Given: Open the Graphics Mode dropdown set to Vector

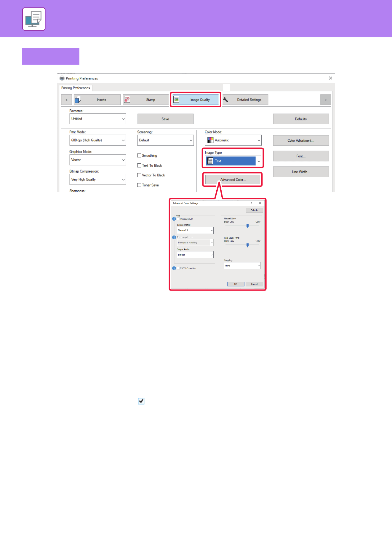Looking at the screenshot, I should (x=98, y=160).
